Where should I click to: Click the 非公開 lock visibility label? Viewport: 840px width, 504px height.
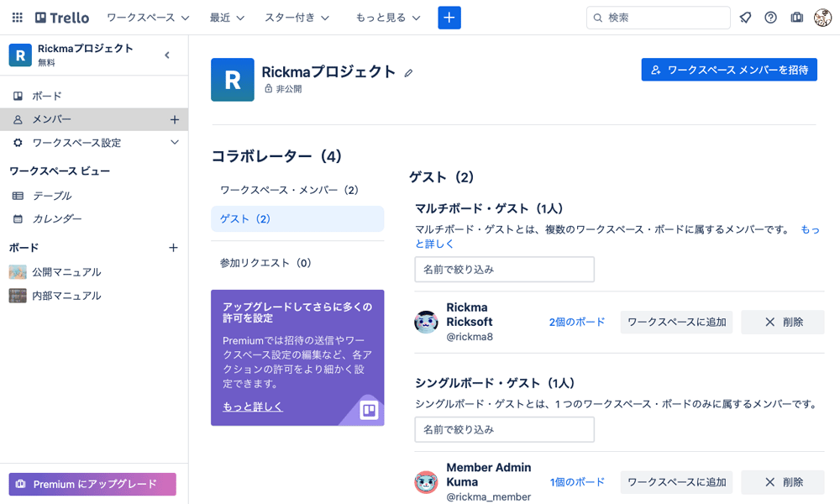click(283, 89)
